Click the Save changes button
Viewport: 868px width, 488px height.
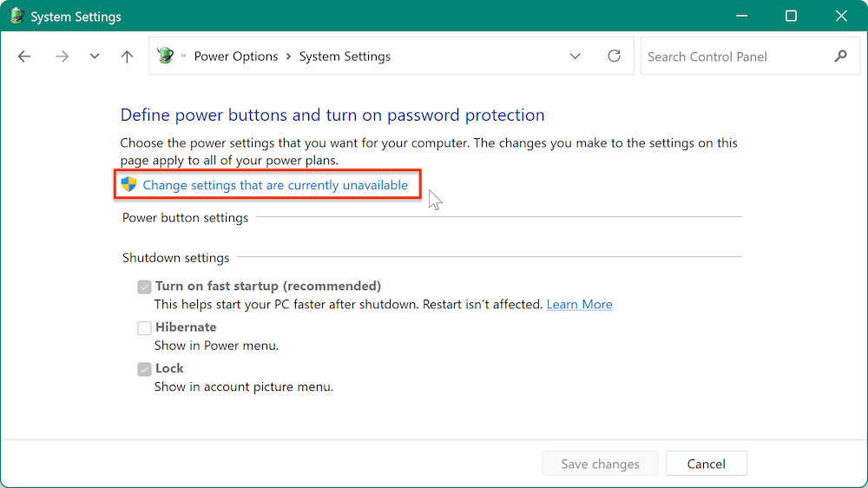click(600, 464)
